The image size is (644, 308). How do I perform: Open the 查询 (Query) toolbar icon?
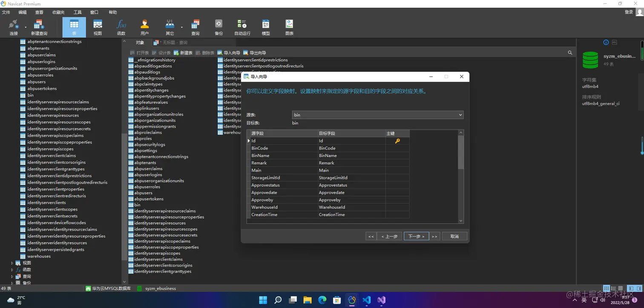pos(195,27)
